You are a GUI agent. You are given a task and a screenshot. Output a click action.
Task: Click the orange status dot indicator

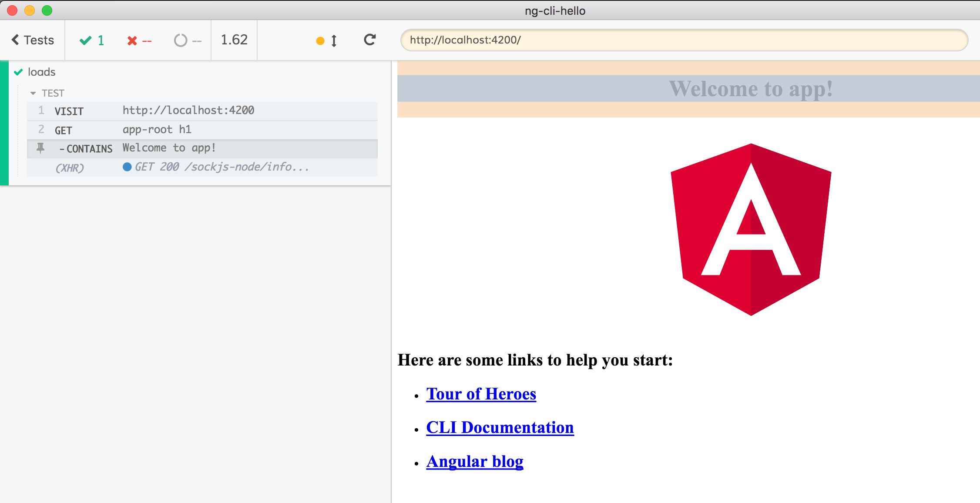click(320, 41)
